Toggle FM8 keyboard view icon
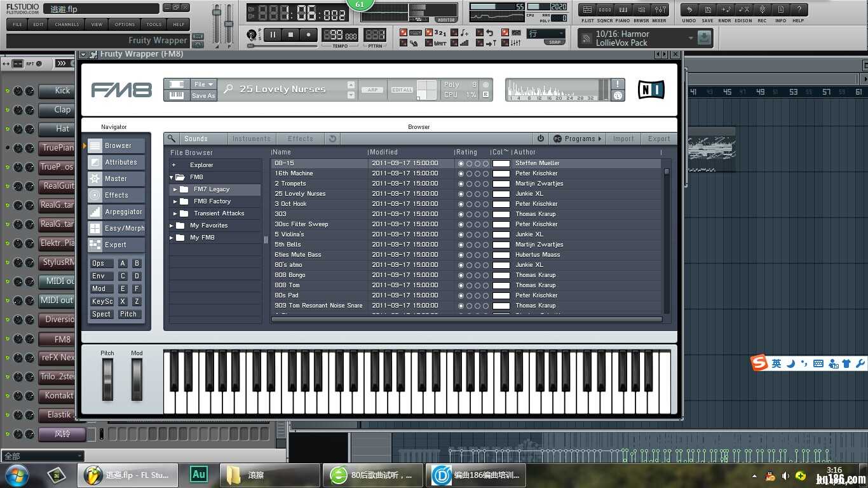 click(x=177, y=95)
